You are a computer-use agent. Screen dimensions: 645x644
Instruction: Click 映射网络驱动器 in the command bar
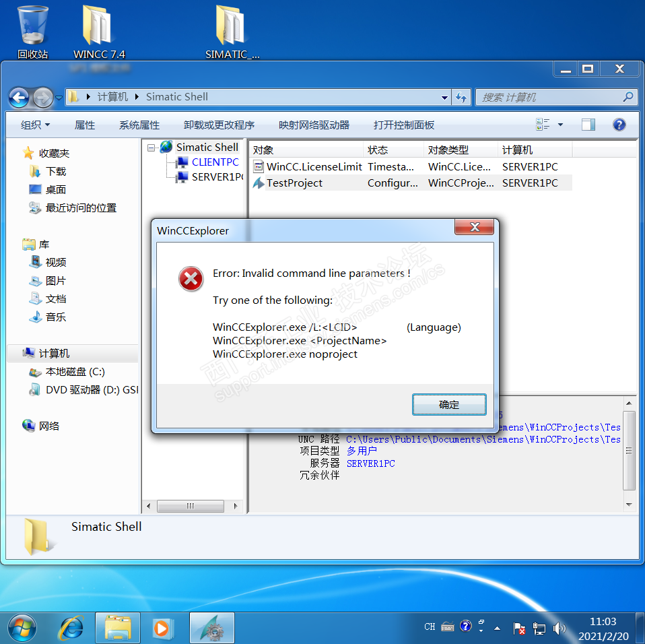click(314, 125)
